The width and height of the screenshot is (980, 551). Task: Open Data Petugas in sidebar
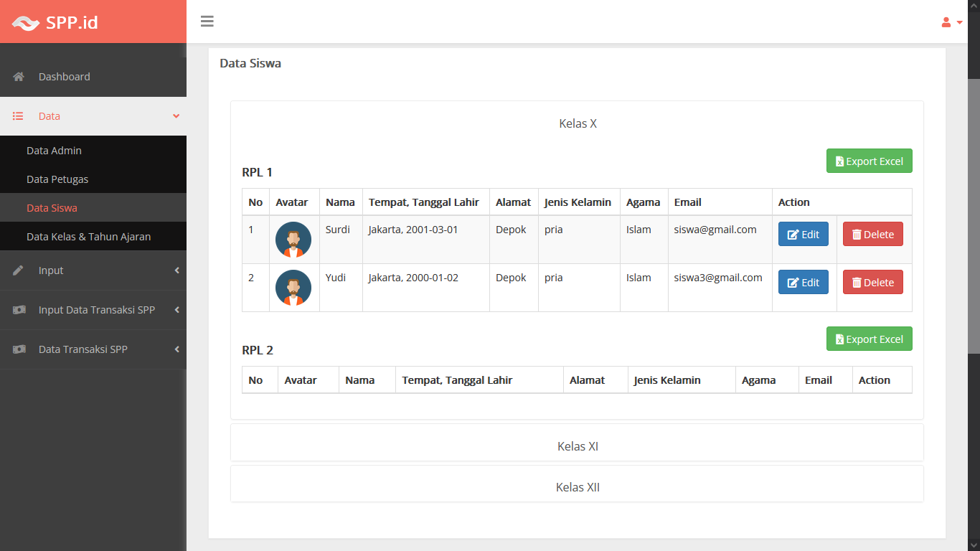click(57, 179)
